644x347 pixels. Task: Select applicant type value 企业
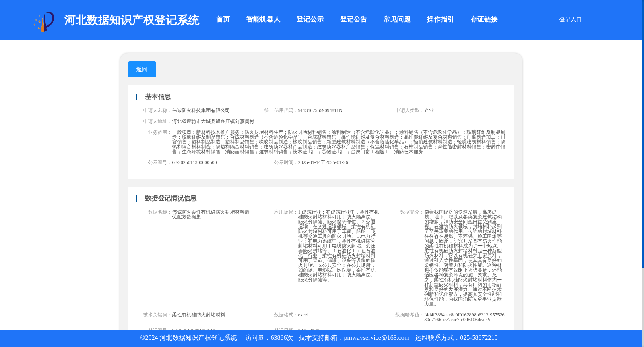pos(429,110)
